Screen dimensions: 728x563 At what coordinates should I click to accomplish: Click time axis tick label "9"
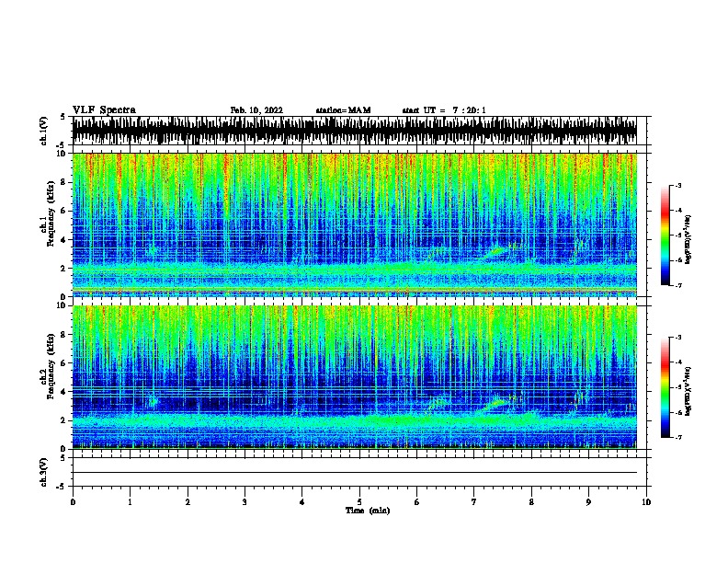588,502
